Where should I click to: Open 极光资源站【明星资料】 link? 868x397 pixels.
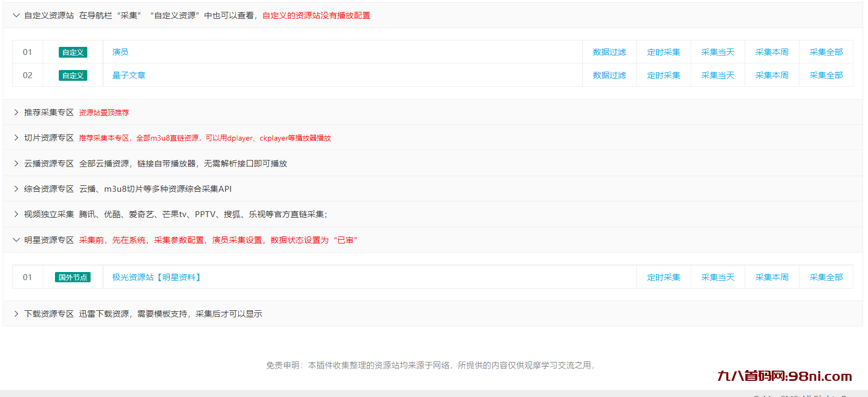click(156, 277)
